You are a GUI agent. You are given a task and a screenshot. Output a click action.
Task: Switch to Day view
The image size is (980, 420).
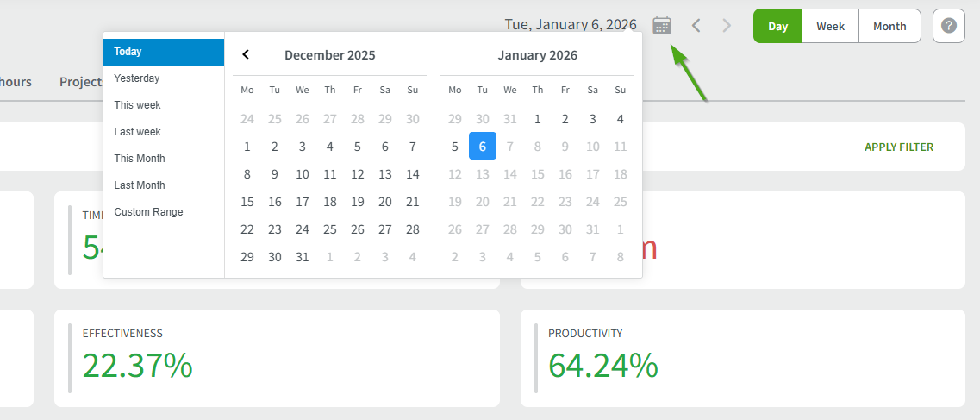click(777, 26)
